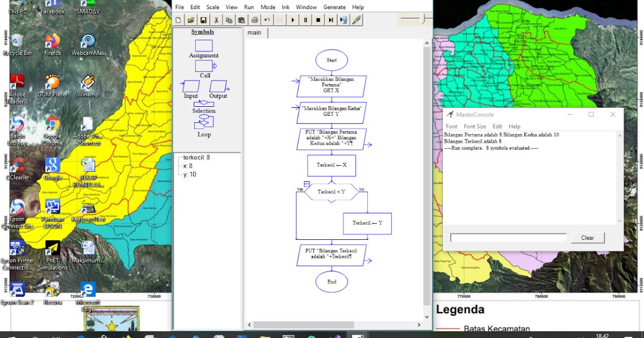This screenshot has height=338, width=644.
Task: Open the Generate menu
Action: pos(334,7)
